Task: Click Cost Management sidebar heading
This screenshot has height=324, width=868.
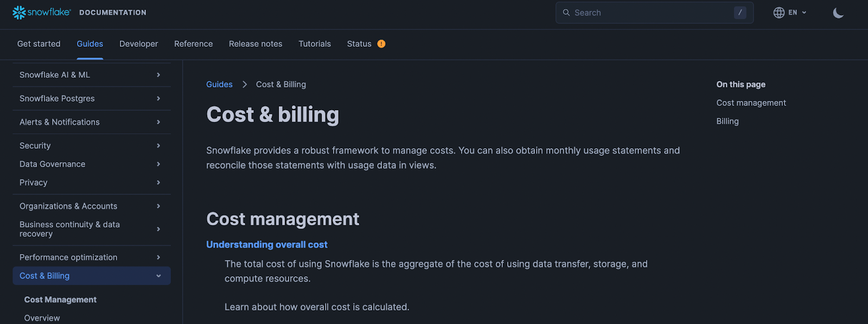Action: pos(60,300)
